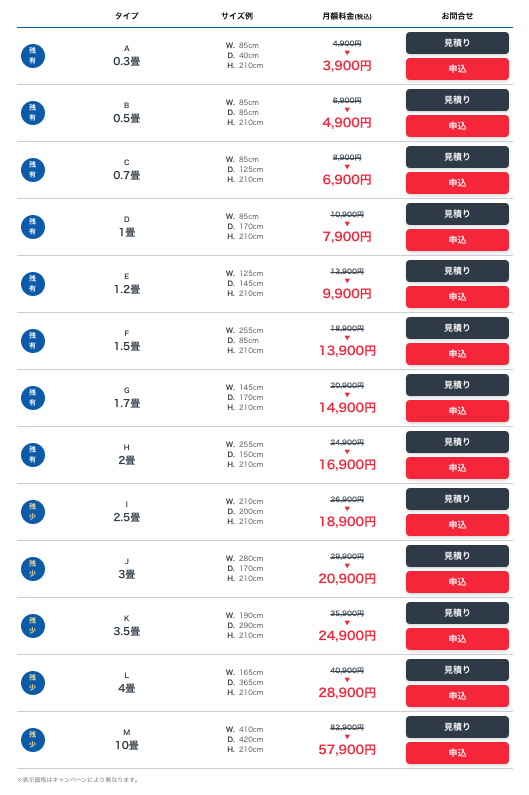Get 見積り for type F 1.5畳
Viewport: 529px width, 795px height.
(x=457, y=328)
